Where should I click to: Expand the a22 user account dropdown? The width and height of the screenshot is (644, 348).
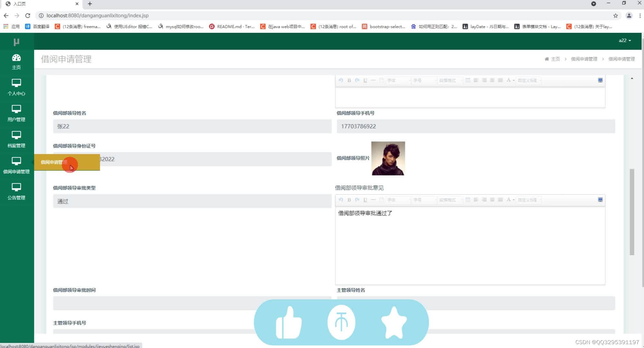pyautogui.click(x=625, y=40)
